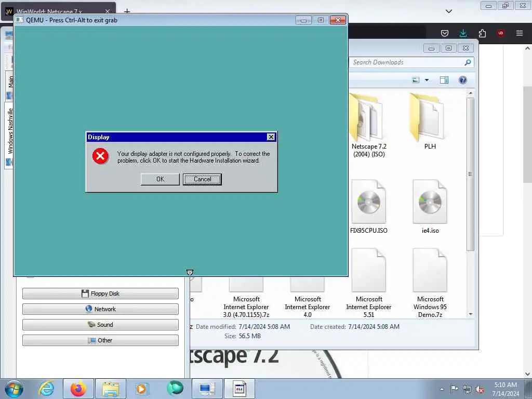Image resolution: width=532 pixels, height=399 pixels.
Task: Click the Windows Start orb
Action: coord(14,389)
